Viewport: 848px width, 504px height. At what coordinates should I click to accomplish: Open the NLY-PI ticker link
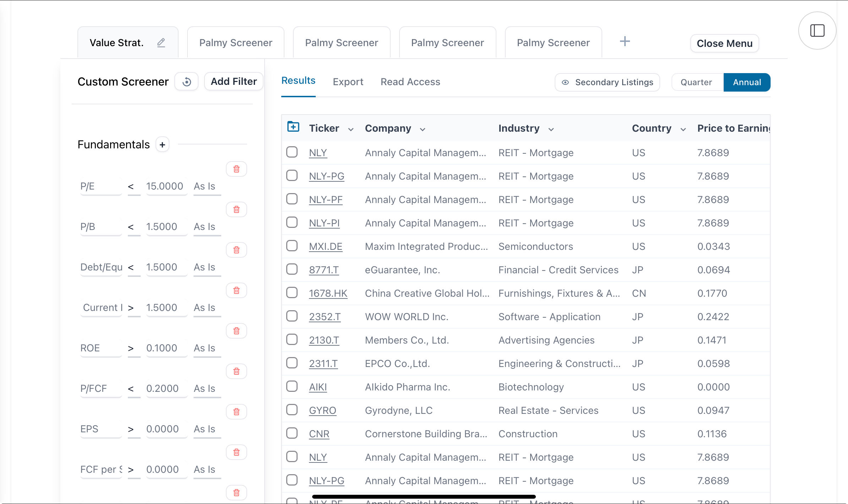pos(324,223)
